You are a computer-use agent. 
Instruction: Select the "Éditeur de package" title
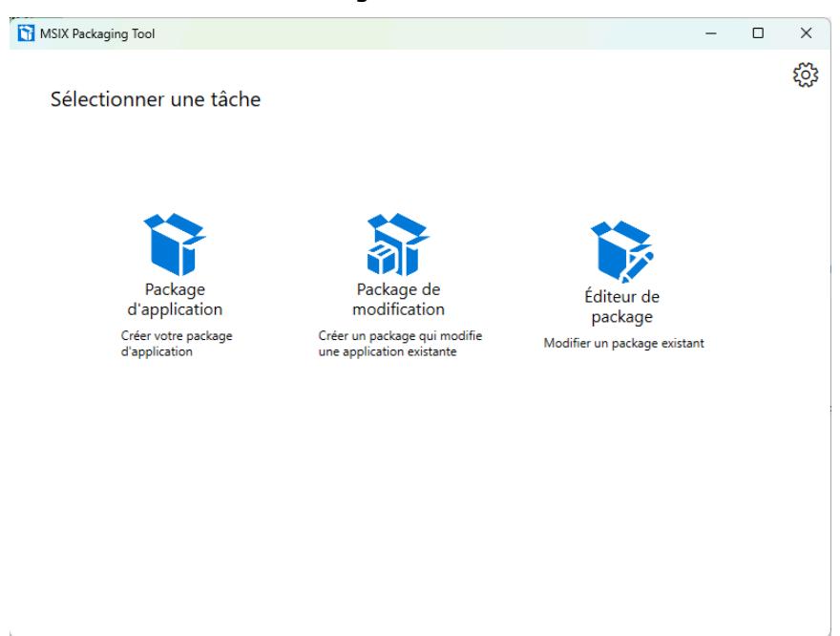[x=622, y=306]
